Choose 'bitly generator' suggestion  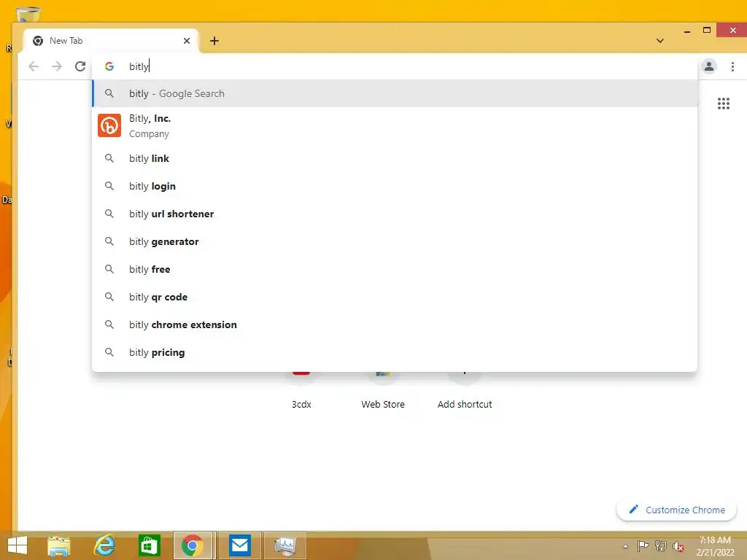coord(395,241)
